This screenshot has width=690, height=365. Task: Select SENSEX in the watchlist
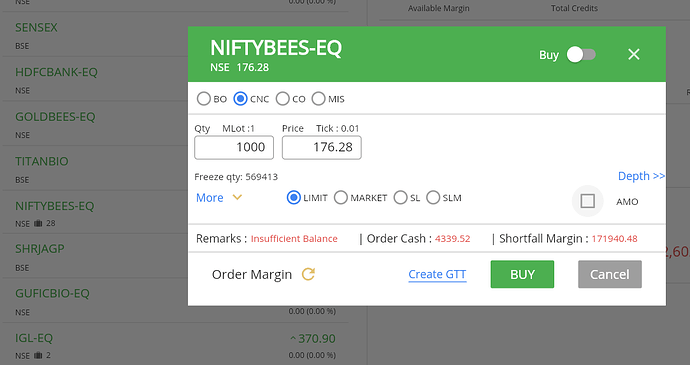coord(36,27)
